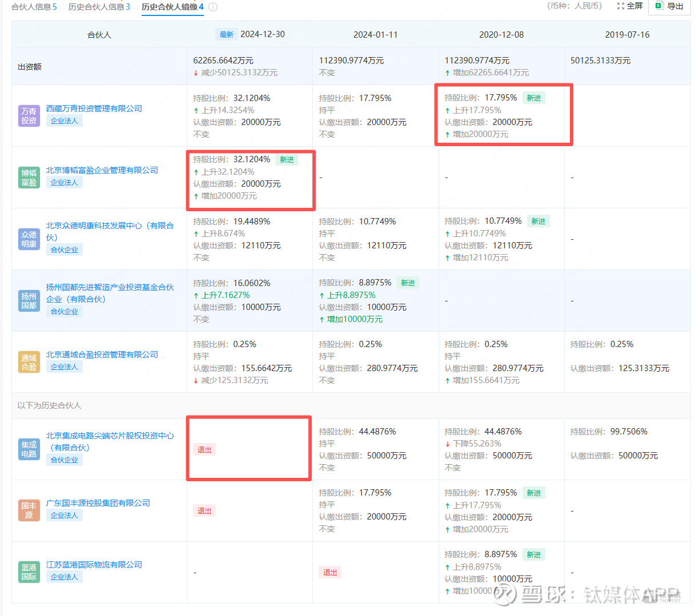Screen dimensions: 699x616
Task: Open 扬州国都先进智造产业投资基金 link
Action: [110, 293]
